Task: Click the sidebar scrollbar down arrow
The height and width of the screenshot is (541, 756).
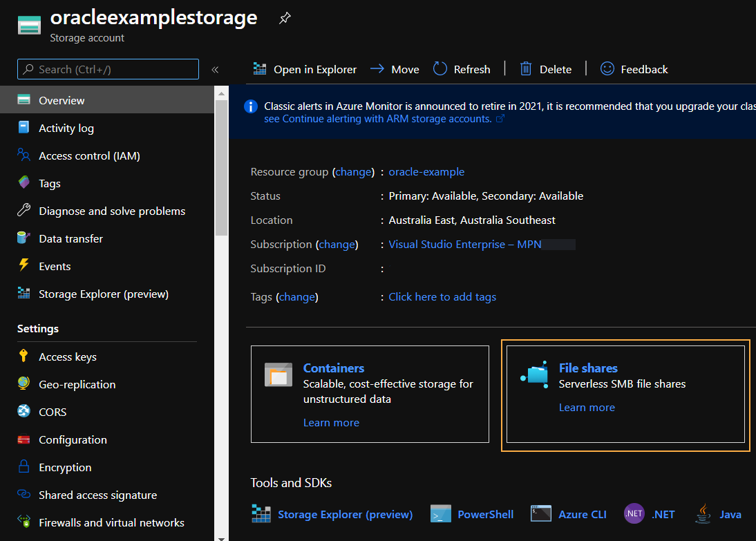Action: [221, 538]
